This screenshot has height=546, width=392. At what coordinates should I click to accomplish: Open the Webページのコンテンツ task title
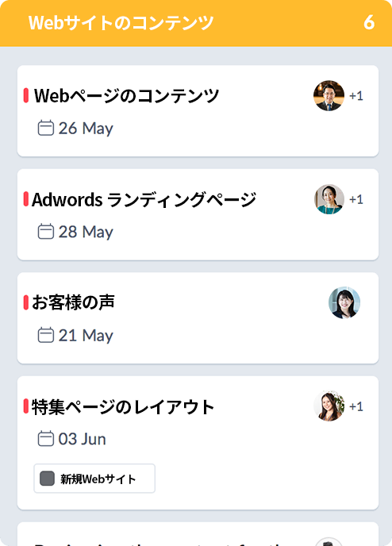point(126,96)
